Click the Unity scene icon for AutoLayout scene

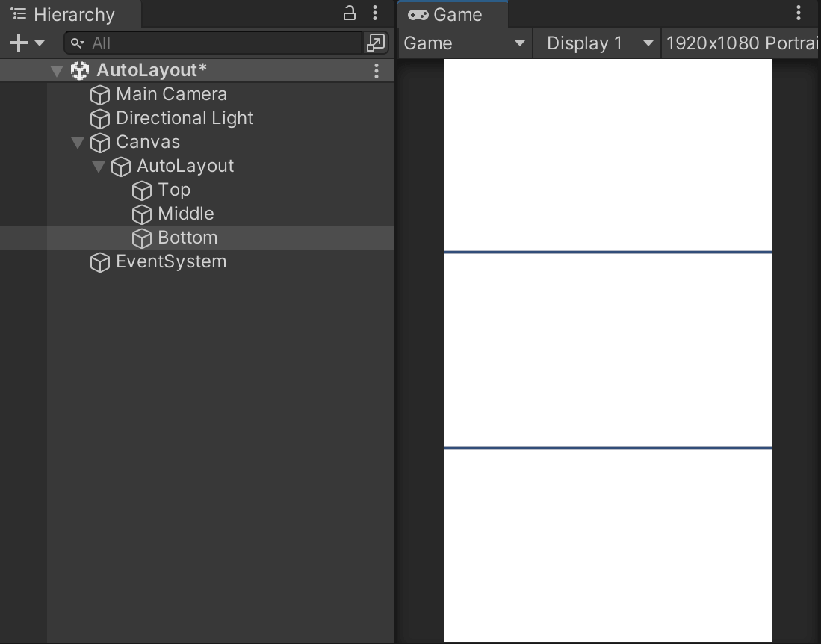[80, 71]
